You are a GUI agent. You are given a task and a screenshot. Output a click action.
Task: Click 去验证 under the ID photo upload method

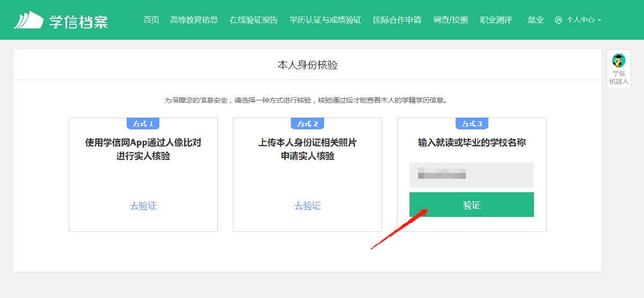(308, 206)
